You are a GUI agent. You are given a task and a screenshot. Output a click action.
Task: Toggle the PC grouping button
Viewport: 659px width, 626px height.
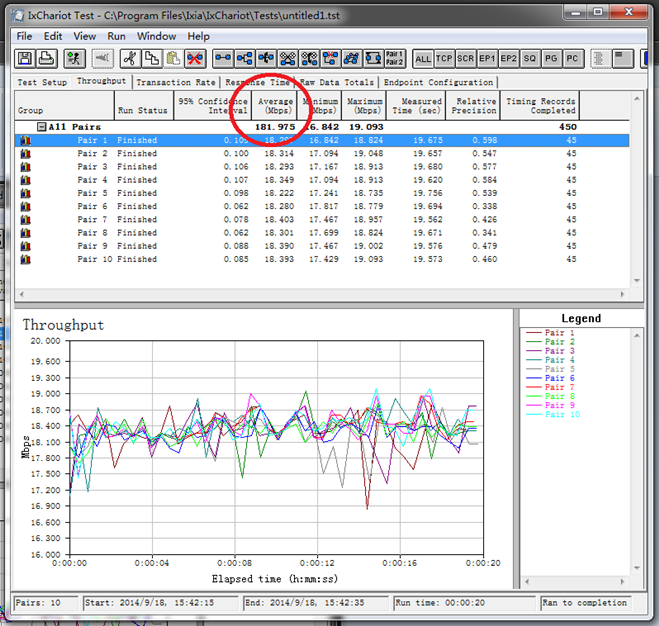tap(572, 59)
